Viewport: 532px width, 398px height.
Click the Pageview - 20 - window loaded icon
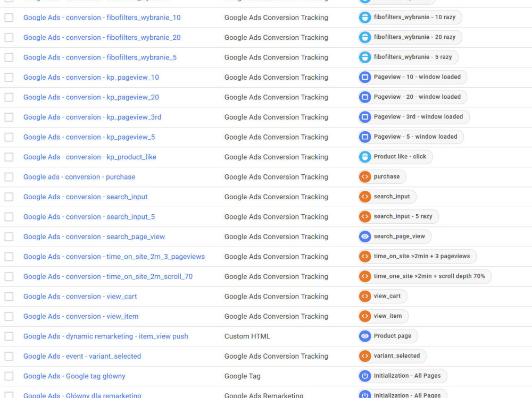365,97
